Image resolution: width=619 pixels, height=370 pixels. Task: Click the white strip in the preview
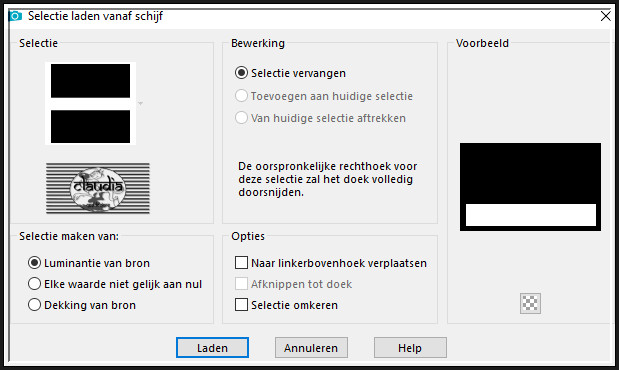tap(531, 215)
